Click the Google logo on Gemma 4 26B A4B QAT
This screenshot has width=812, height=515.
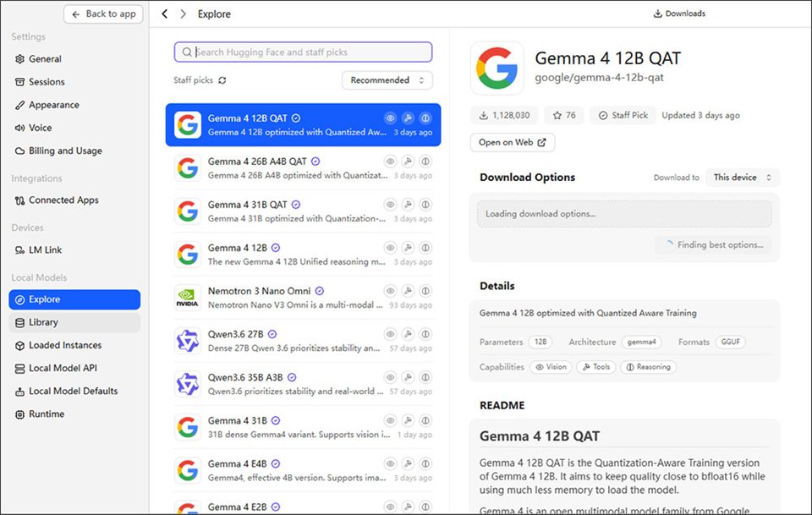tap(188, 168)
